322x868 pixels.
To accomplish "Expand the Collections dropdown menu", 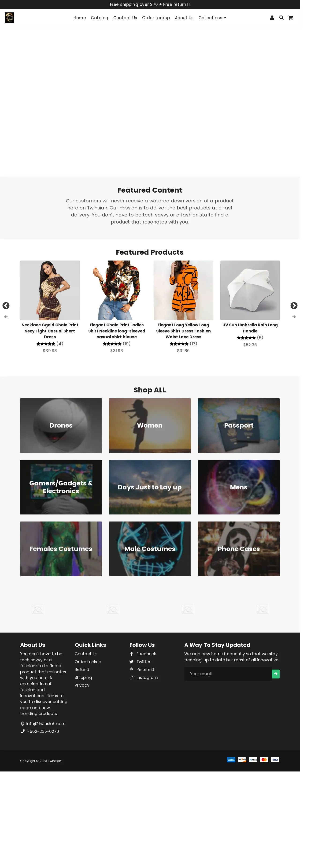I will coord(212,18).
